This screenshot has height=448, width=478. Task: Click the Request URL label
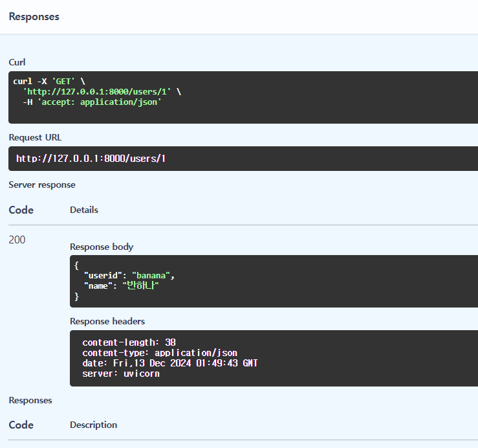35,137
